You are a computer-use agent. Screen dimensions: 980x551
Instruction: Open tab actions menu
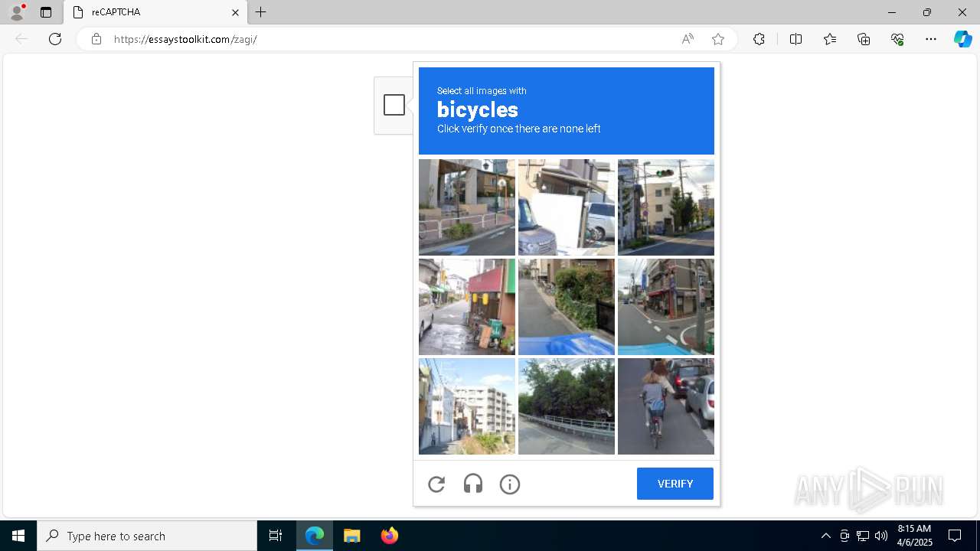[x=46, y=12]
